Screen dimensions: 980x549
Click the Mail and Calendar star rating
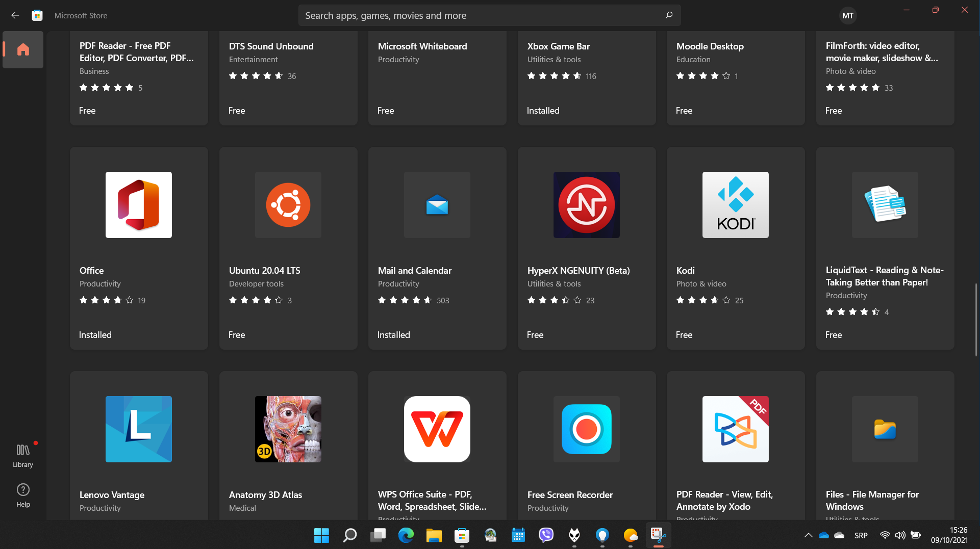405,300
